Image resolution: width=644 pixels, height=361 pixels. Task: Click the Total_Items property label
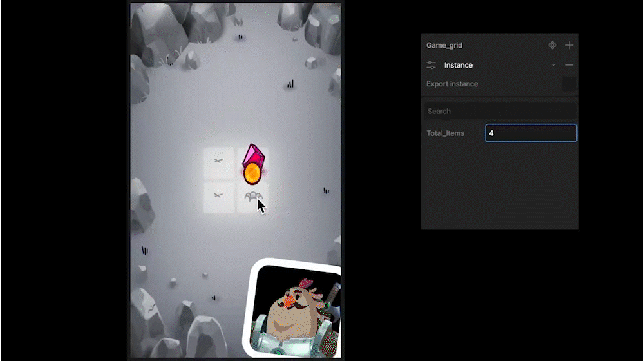pyautogui.click(x=445, y=133)
